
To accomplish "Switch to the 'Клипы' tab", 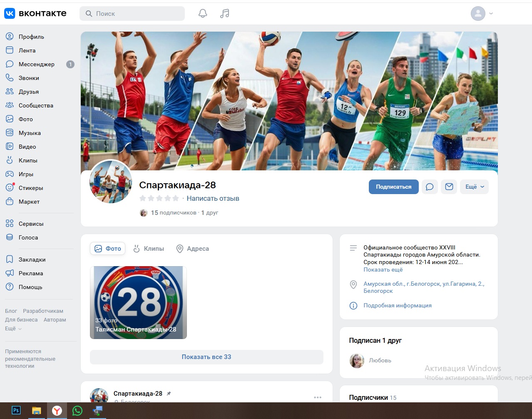I will click(149, 249).
